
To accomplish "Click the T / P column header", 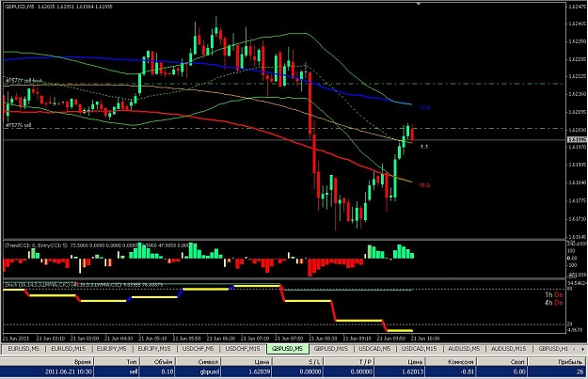I will [349, 362].
